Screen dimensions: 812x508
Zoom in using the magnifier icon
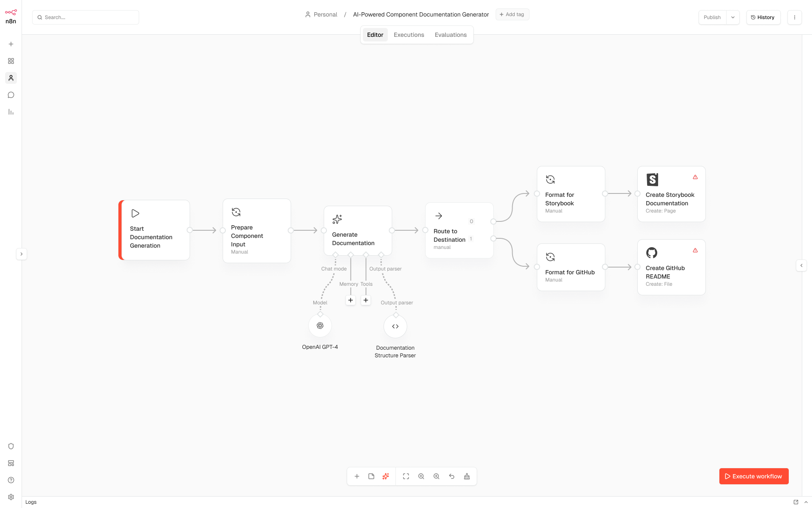coord(421,476)
